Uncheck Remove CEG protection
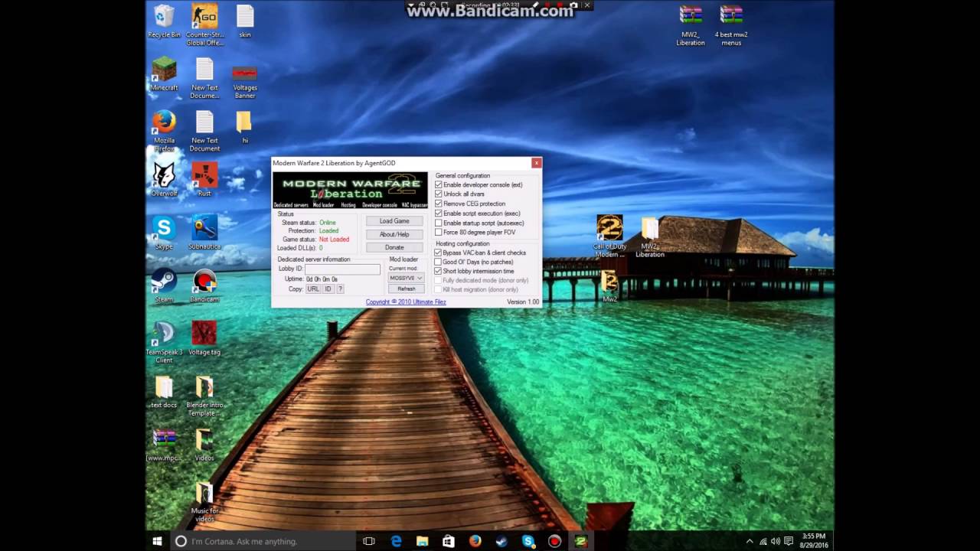Screen dimensions: 980x551 click(x=439, y=204)
